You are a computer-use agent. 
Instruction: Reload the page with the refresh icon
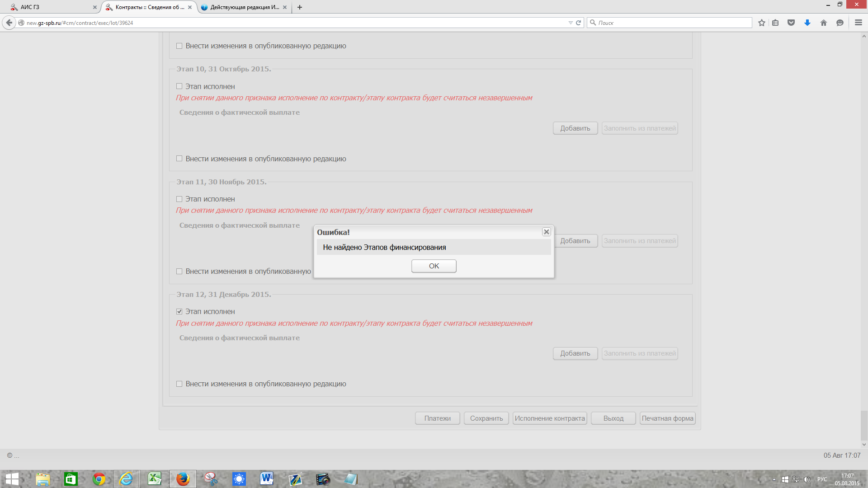pyautogui.click(x=578, y=23)
